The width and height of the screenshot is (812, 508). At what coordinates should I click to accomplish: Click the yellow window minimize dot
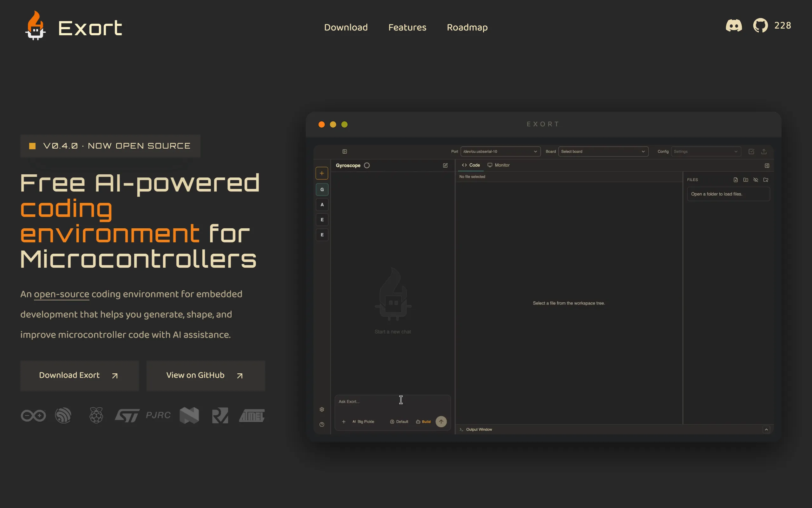pos(333,124)
